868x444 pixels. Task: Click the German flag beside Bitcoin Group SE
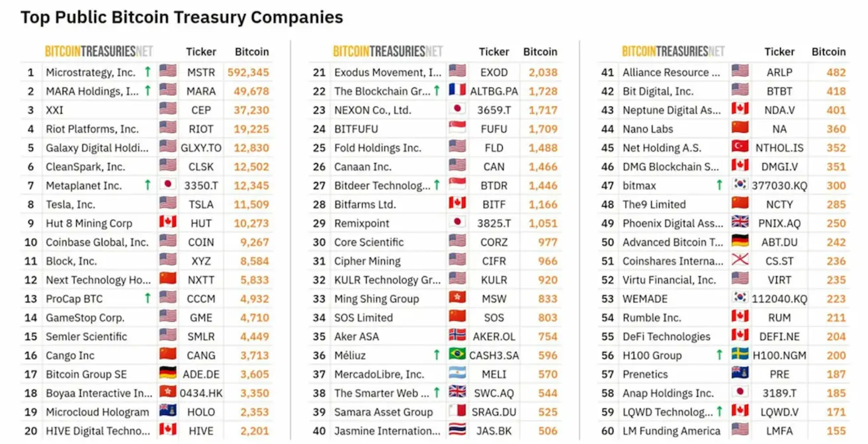[x=167, y=374]
